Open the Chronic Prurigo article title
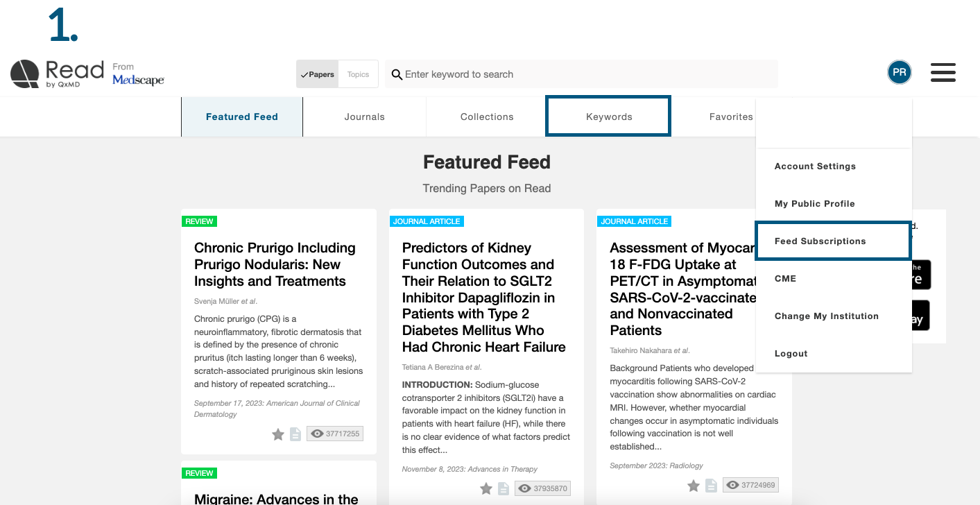980x505 pixels. point(275,264)
